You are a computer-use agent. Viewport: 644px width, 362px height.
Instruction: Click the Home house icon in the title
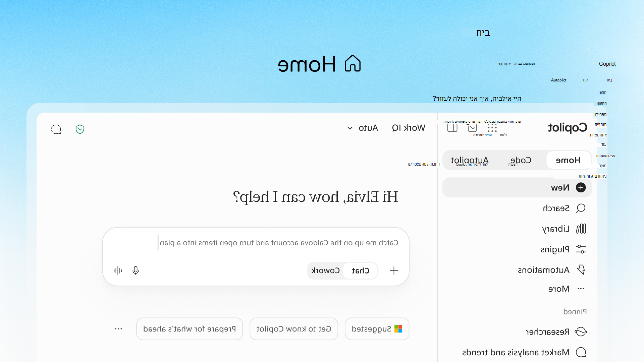tap(353, 63)
